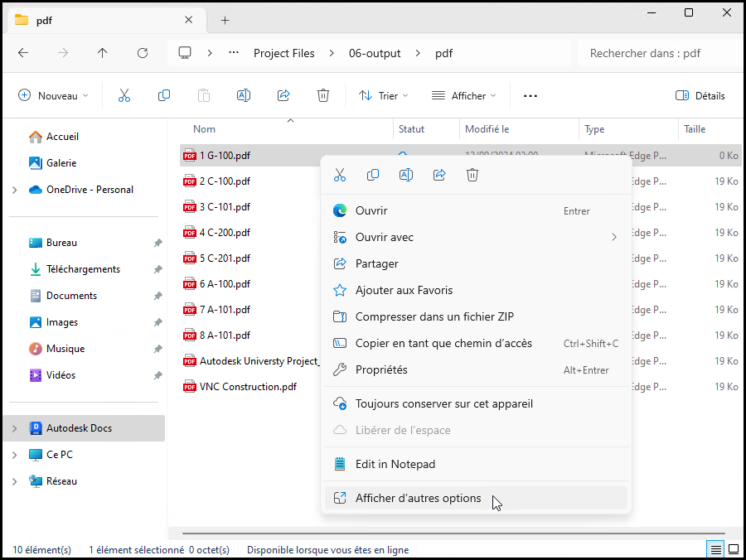Switch to large thumbnails view icon
Viewport: 746px width, 560px height.
click(x=734, y=550)
